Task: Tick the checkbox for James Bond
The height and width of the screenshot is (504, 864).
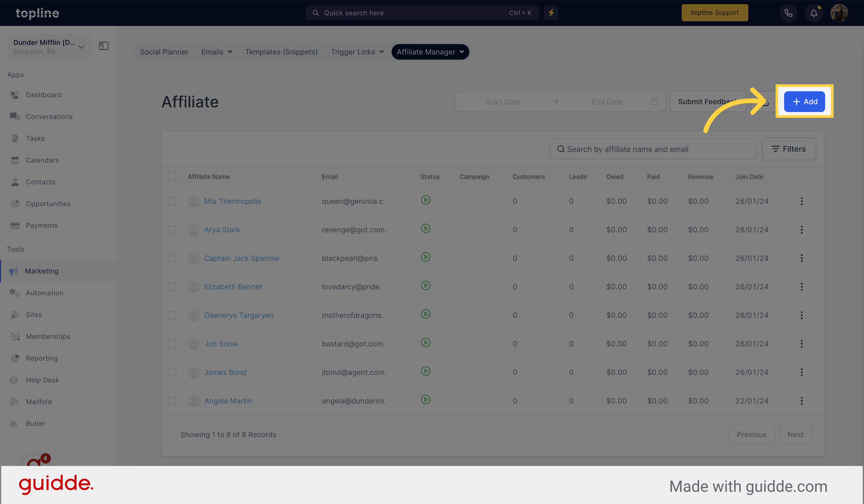Action: [x=172, y=372]
